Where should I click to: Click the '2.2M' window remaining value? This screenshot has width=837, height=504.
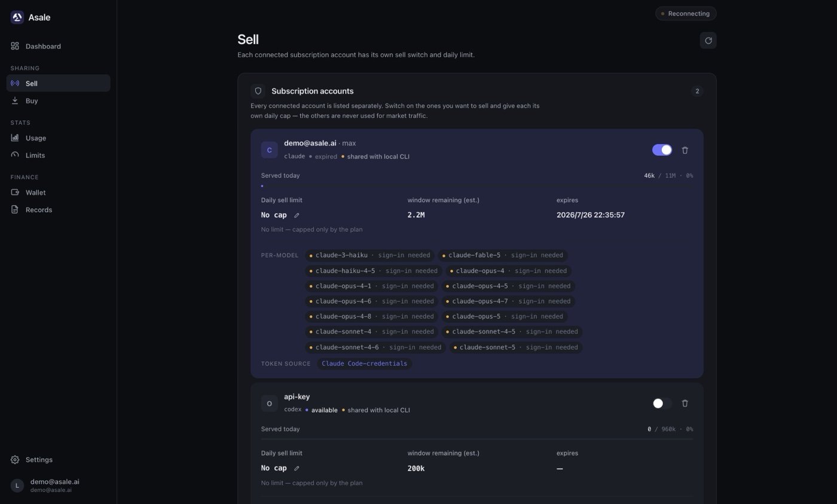[x=416, y=215]
